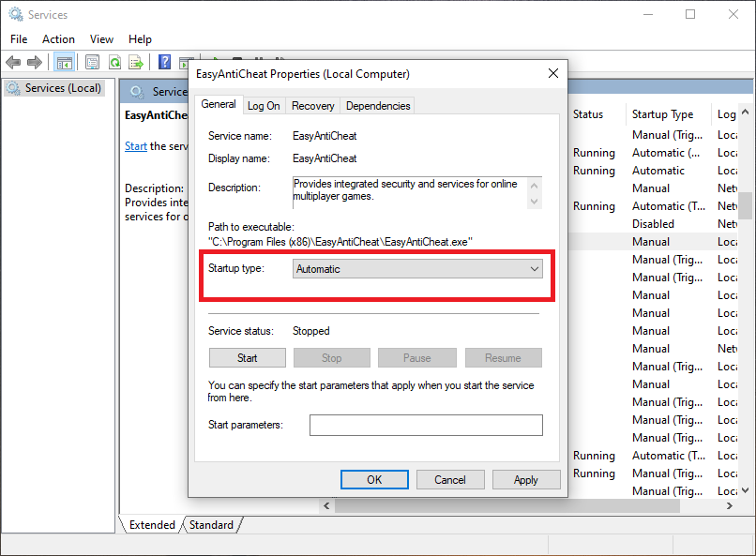
Task: Click the Refresh toolbar icon
Action: (x=114, y=62)
